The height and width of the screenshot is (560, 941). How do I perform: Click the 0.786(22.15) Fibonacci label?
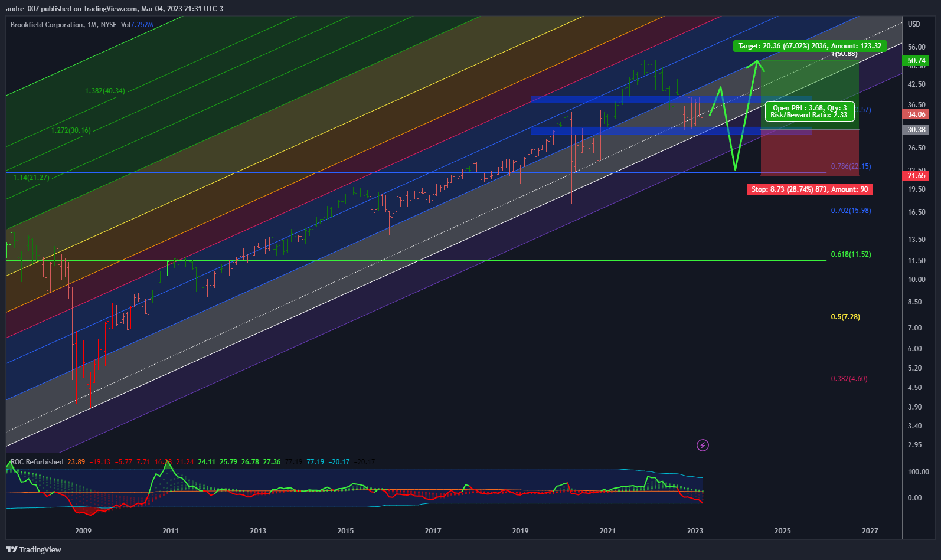tap(851, 166)
